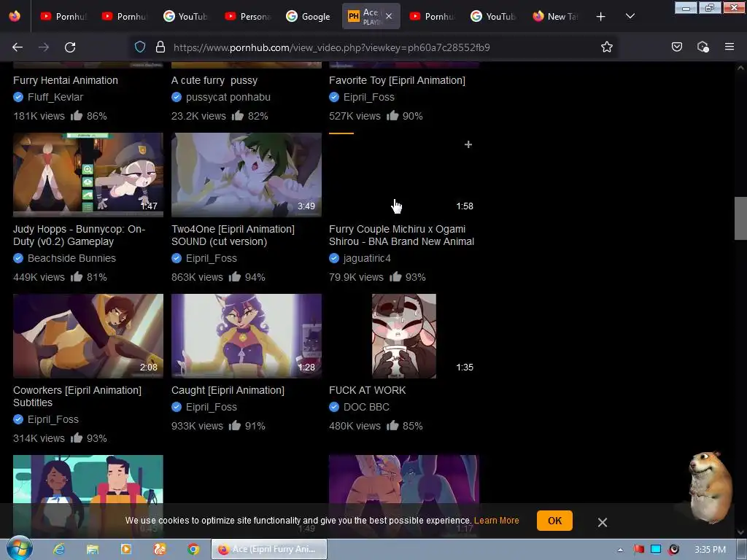Switch to the New Tab tab
The image size is (747, 560).
(x=555, y=16)
